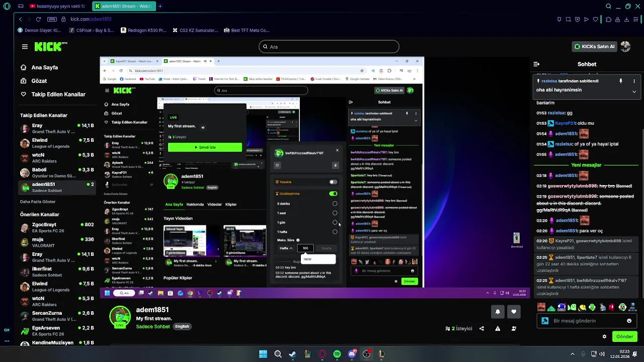Image resolution: width=644 pixels, height=362 pixels.
Task: Open chat settings gear icon
Action: coord(604,337)
